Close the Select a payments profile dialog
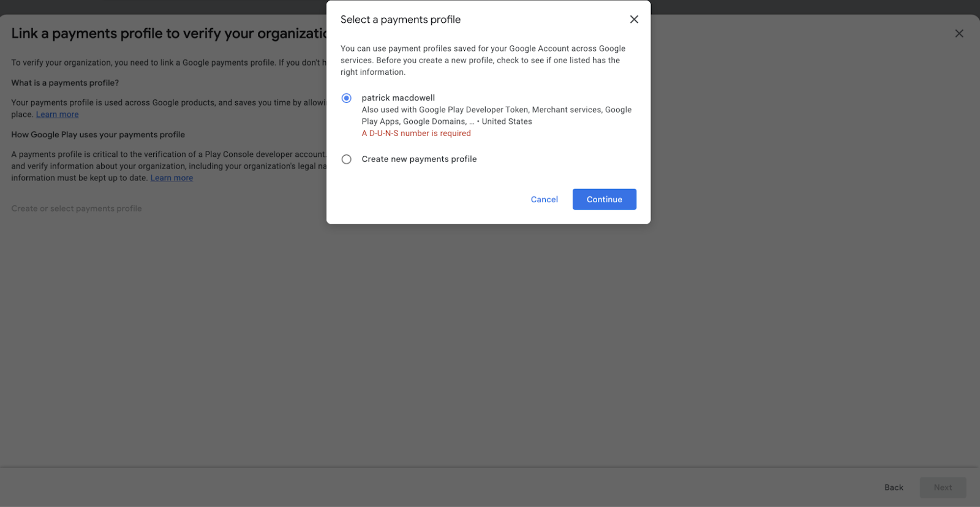Screen dimensions: 980x507 [634, 20]
